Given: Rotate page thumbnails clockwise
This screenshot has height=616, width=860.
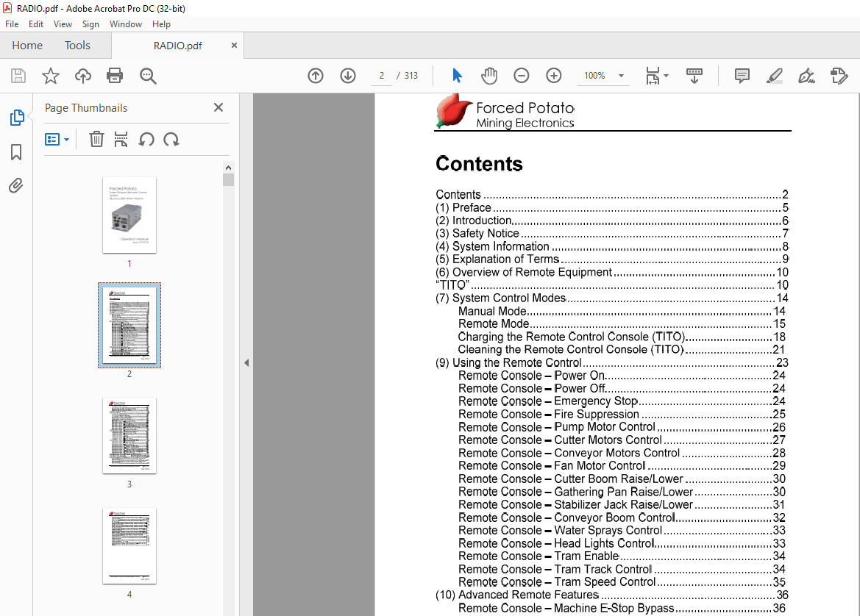Looking at the screenshot, I should [x=171, y=140].
